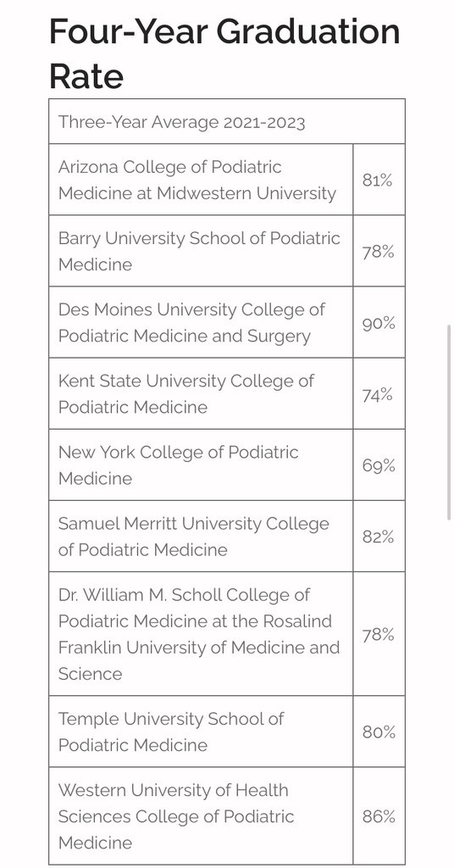Viewport: 454px width, 868px height.
Task: Click the Four-Year Graduation Rate heading
Action: 224,53
